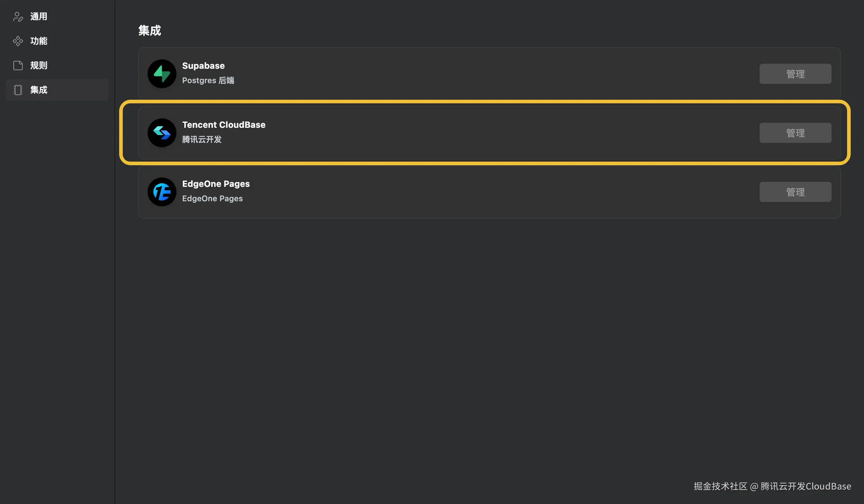
Task: Click the Supabase integration name
Action: click(x=203, y=66)
